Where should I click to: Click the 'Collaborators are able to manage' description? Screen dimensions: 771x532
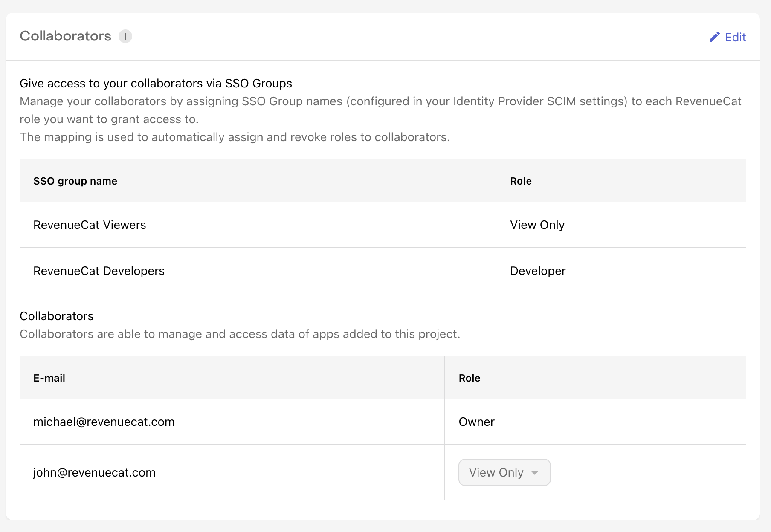pyautogui.click(x=240, y=334)
